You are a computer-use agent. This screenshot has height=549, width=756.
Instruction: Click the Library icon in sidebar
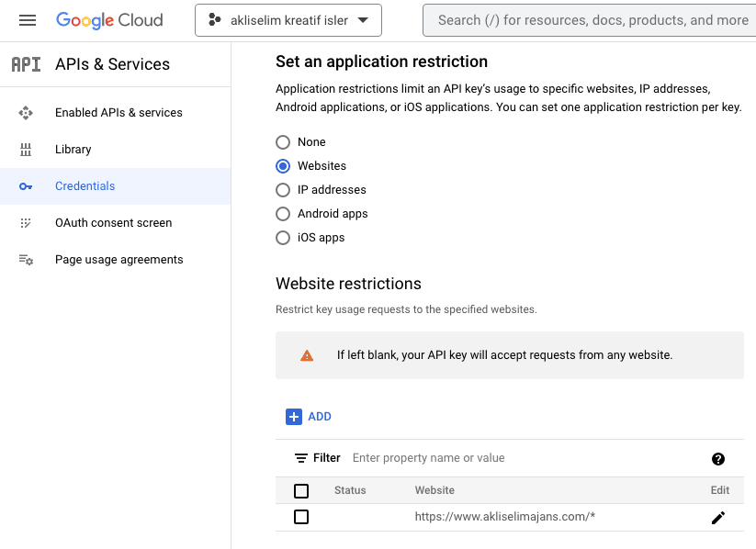(26, 150)
